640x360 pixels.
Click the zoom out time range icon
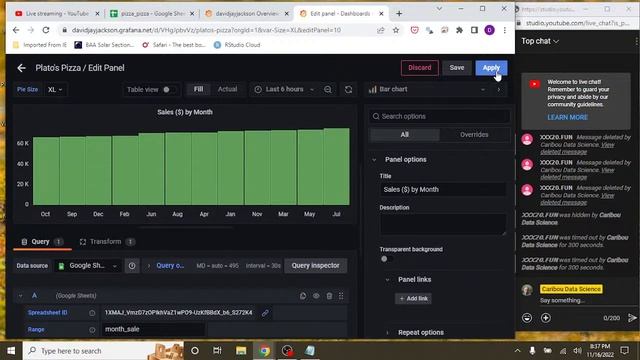pos(328,89)
